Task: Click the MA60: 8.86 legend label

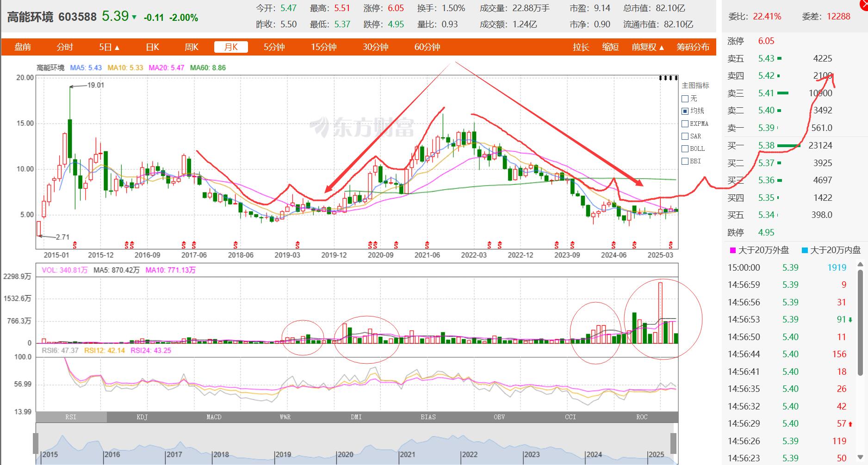Action: click(208, 68)
